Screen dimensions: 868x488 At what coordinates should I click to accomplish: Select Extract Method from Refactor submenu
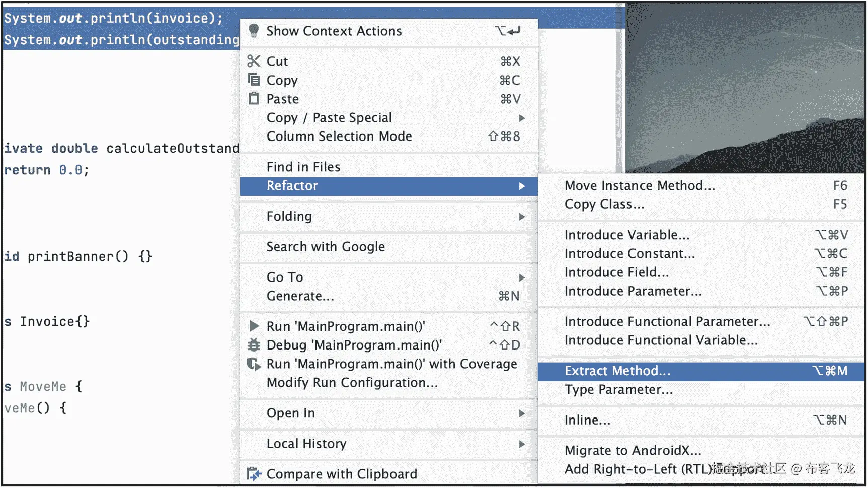click(x=617, y=371)
